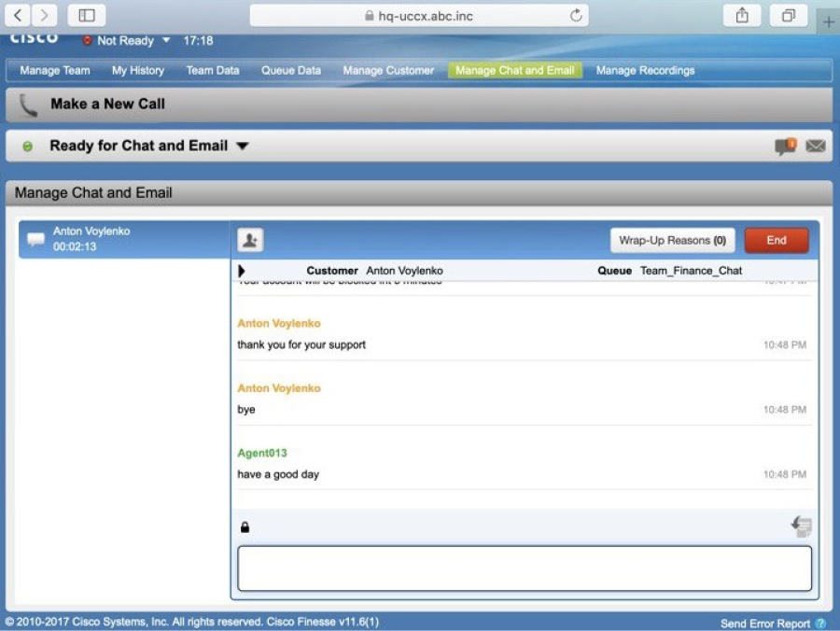This screenshot has height=631, width=840.
Task: Open the My History tab
Action: [x=138, y=70]
